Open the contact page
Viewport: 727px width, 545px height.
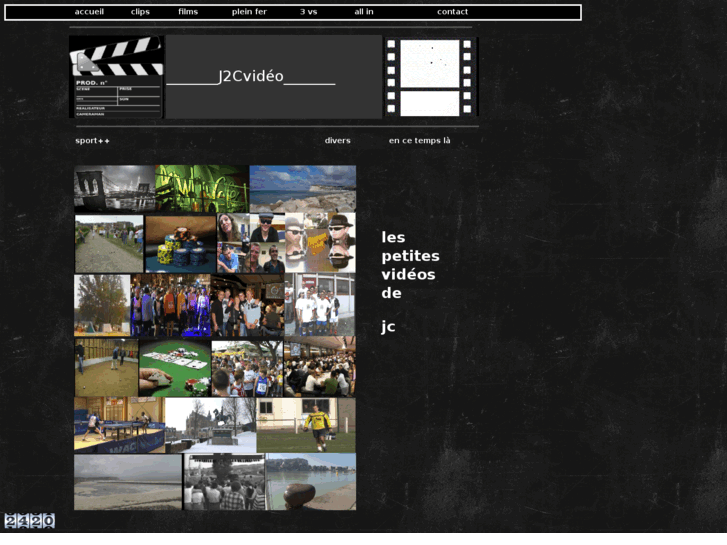coord(453,12)
